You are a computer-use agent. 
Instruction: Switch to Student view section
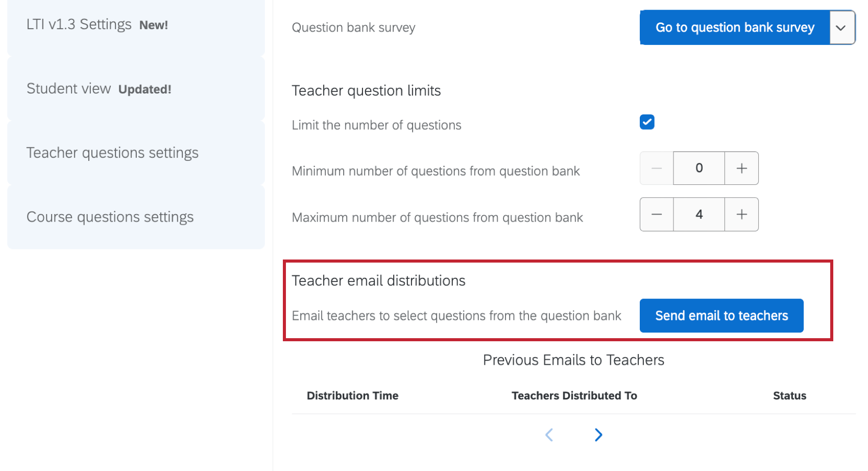99,89
